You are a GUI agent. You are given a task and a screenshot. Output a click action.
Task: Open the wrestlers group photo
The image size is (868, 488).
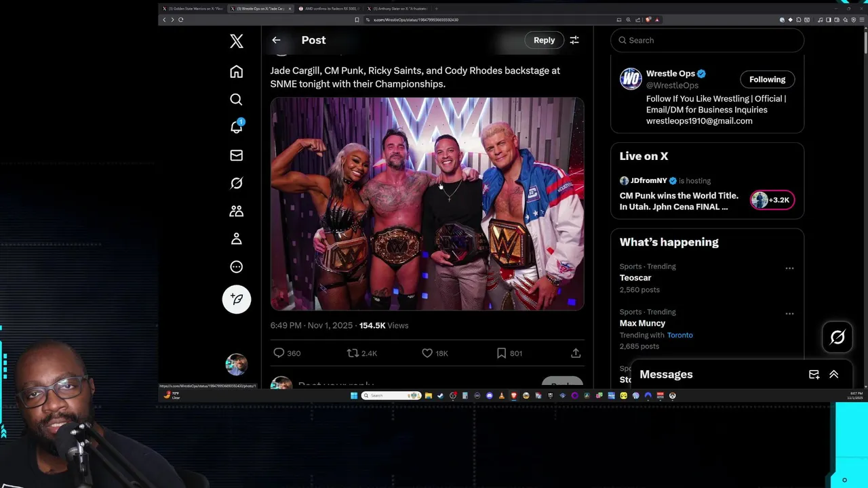[x=427, y=204]
